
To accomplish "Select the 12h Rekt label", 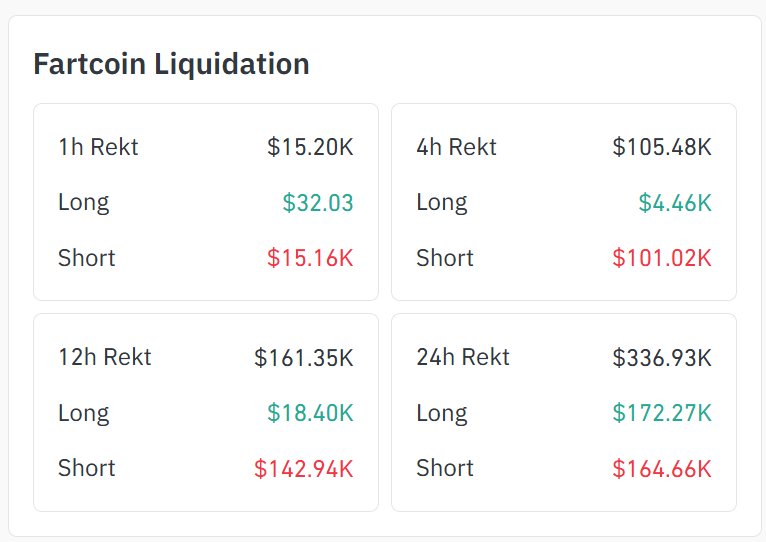I will [104, 357].
